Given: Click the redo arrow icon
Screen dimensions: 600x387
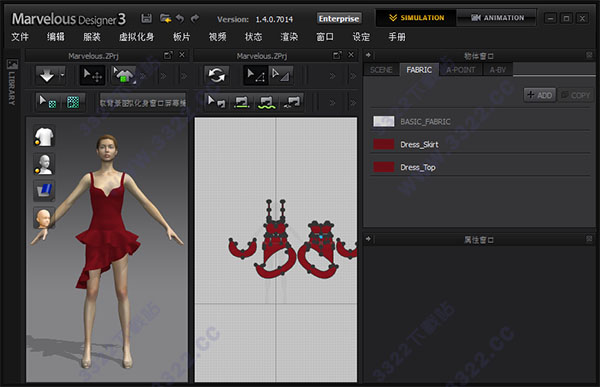Looking at the screenshot, I should point(195,18).
